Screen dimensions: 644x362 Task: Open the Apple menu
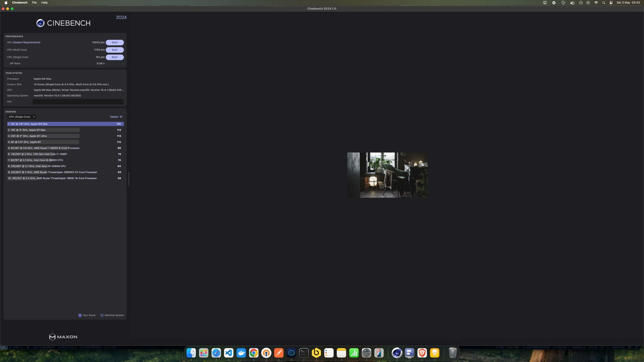point(6,3)
